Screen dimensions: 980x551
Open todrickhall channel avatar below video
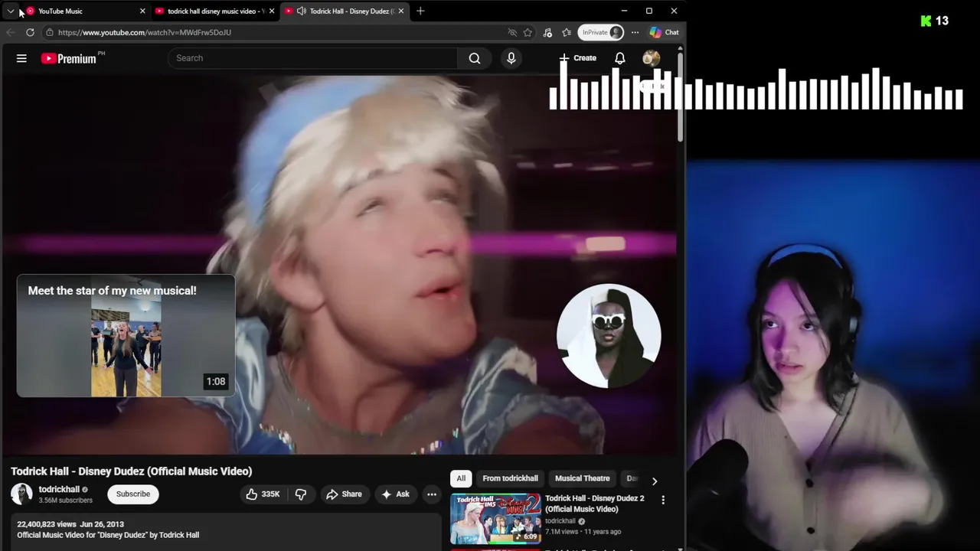[21, 494]
